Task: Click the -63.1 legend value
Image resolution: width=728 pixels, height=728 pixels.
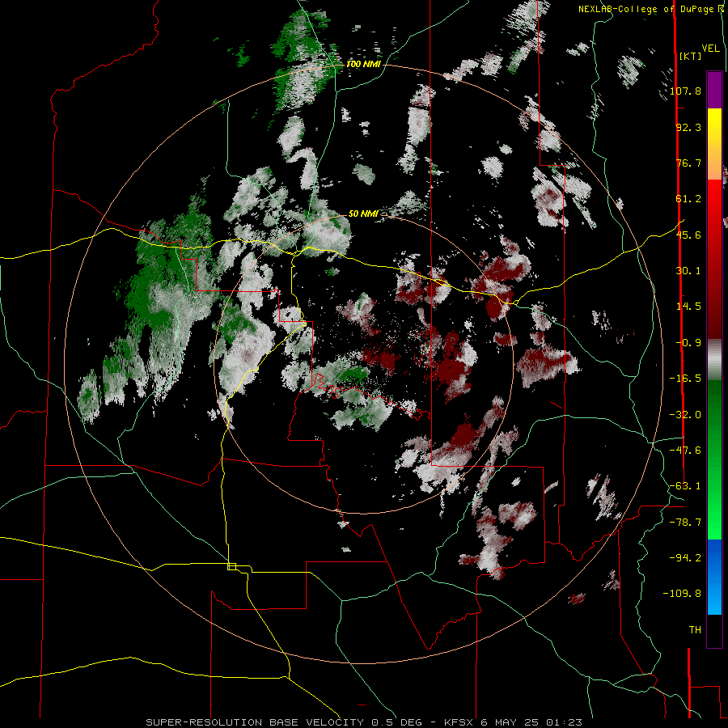Action: (x=685, y=486)
